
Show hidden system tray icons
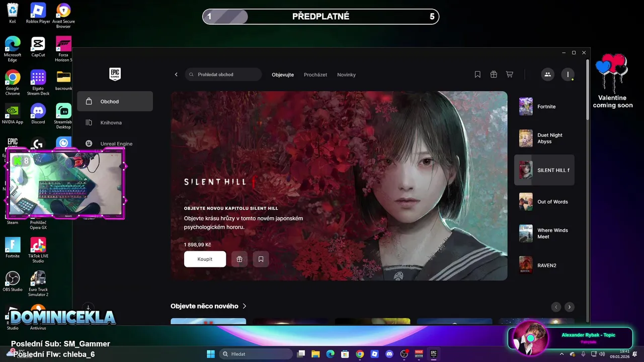(562, 354)
